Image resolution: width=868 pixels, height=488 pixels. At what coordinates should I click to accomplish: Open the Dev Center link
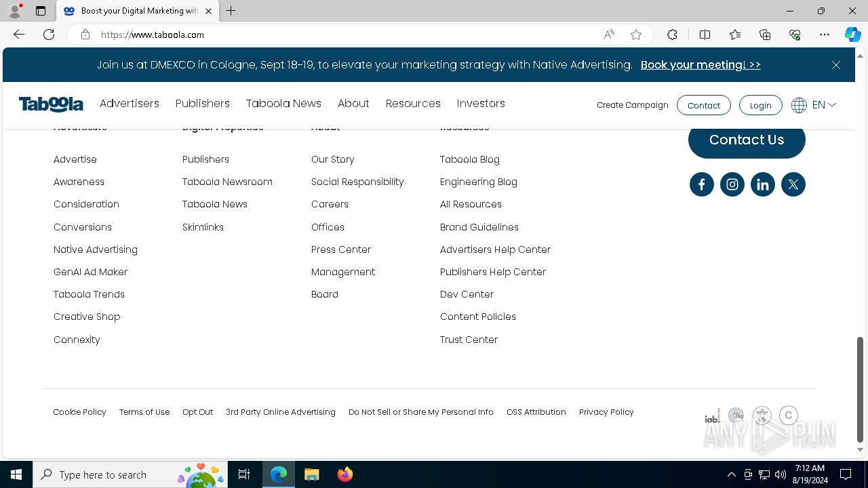tap(467, 294)
